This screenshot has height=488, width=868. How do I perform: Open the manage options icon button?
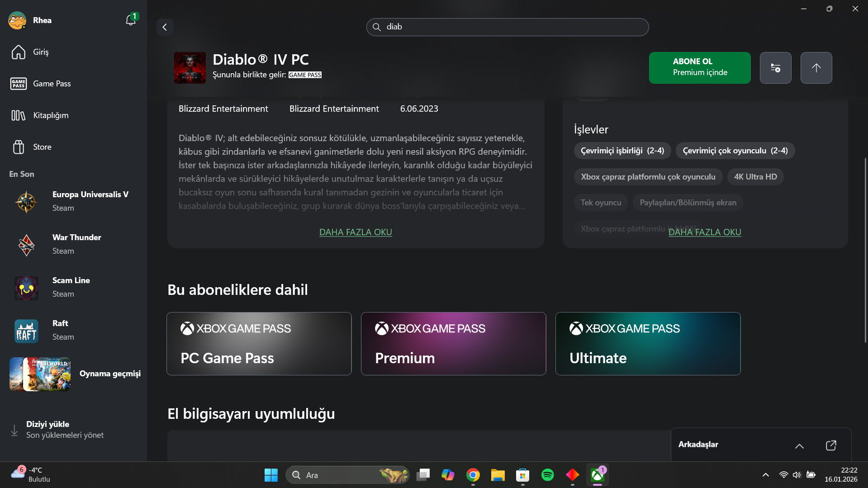coord(776,68)
